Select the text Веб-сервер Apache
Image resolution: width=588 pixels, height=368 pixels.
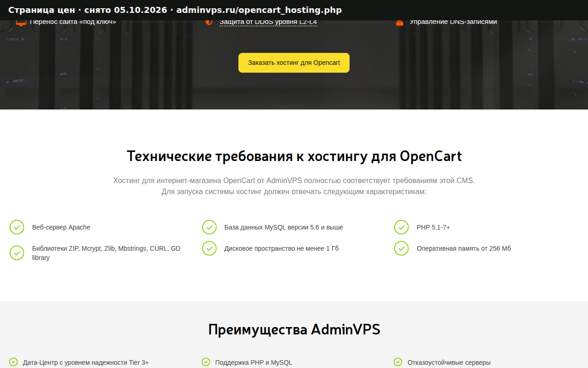(61, 227)
